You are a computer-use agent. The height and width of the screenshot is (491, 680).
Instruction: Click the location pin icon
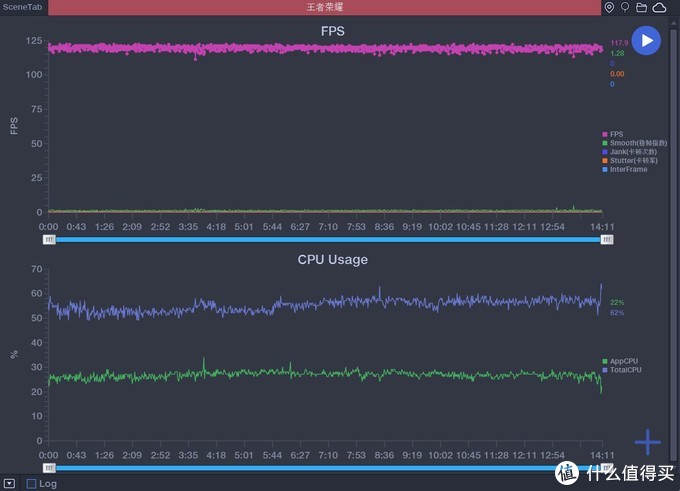(610, 7)
